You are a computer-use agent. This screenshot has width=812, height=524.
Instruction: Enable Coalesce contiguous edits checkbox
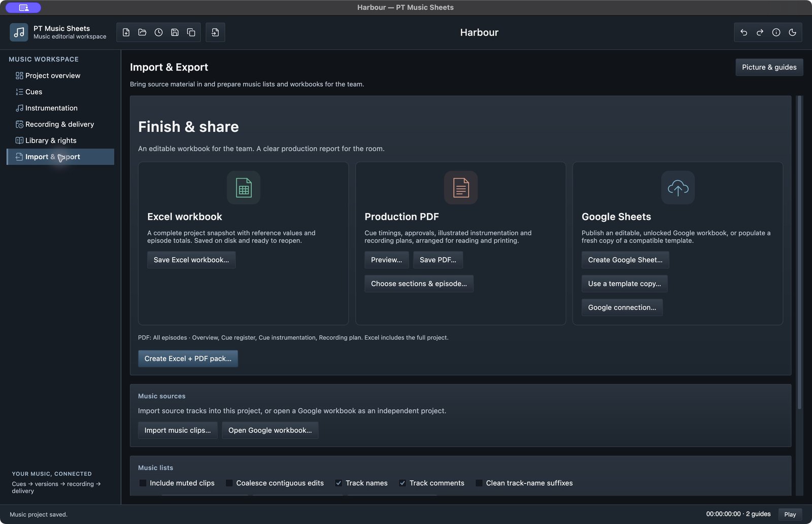click(229, 483)
